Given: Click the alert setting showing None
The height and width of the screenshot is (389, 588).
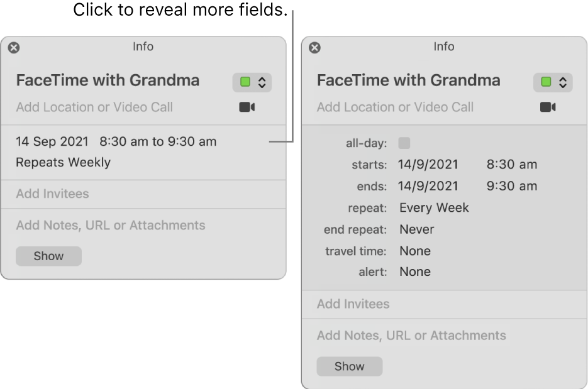Looking at the screenshot, I should [416, 271].
